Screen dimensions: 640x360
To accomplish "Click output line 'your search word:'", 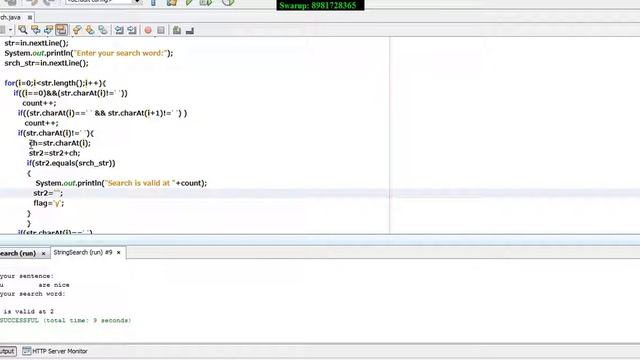I will (33, 294).
